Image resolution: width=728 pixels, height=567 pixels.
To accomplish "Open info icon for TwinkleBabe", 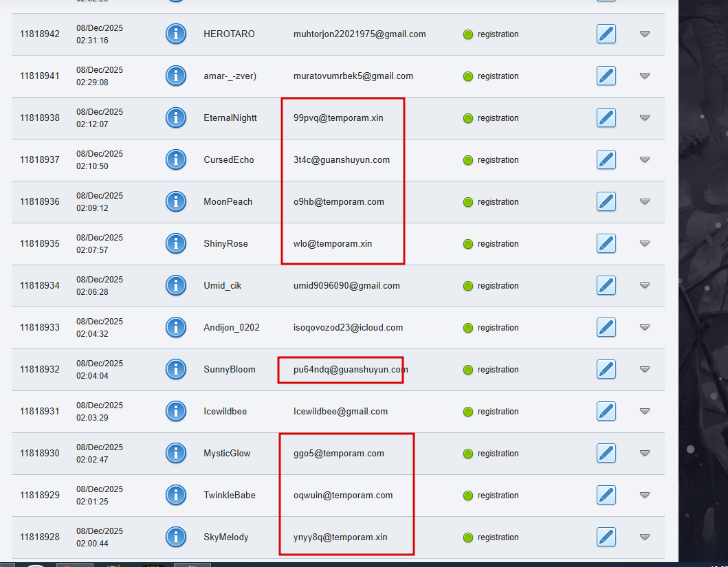I will coord(175,495).
